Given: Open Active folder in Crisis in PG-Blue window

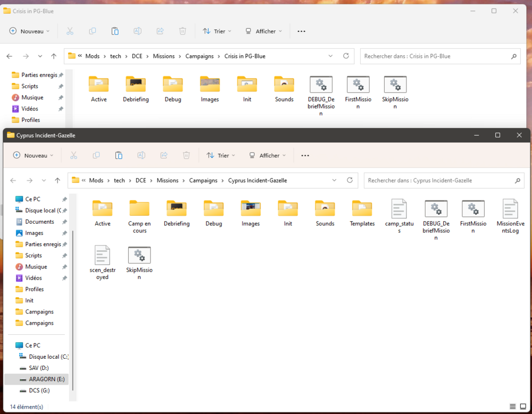Looking at the screenshot, I should coord(99,89).
